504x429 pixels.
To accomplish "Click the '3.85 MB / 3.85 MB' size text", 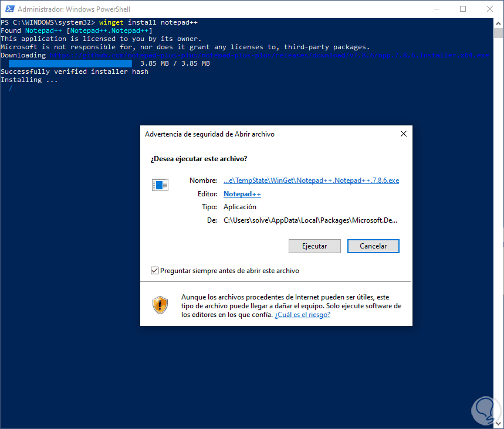I will coord(175,63).
